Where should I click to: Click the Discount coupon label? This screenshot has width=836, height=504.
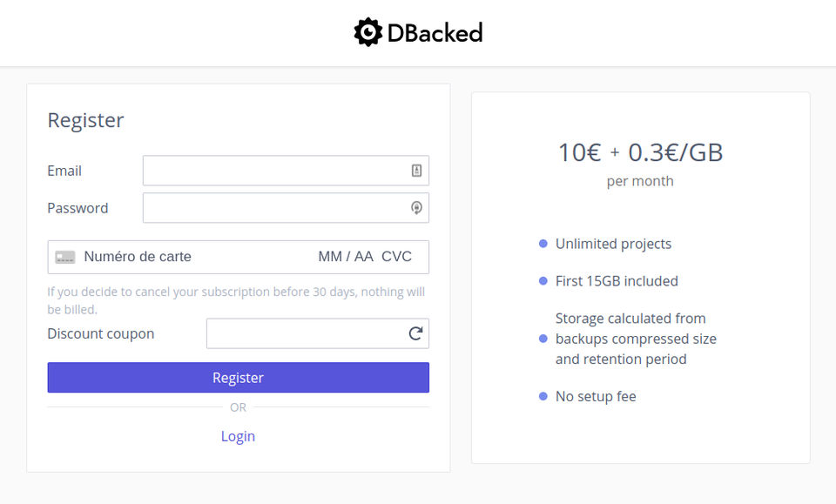[100, 333]
